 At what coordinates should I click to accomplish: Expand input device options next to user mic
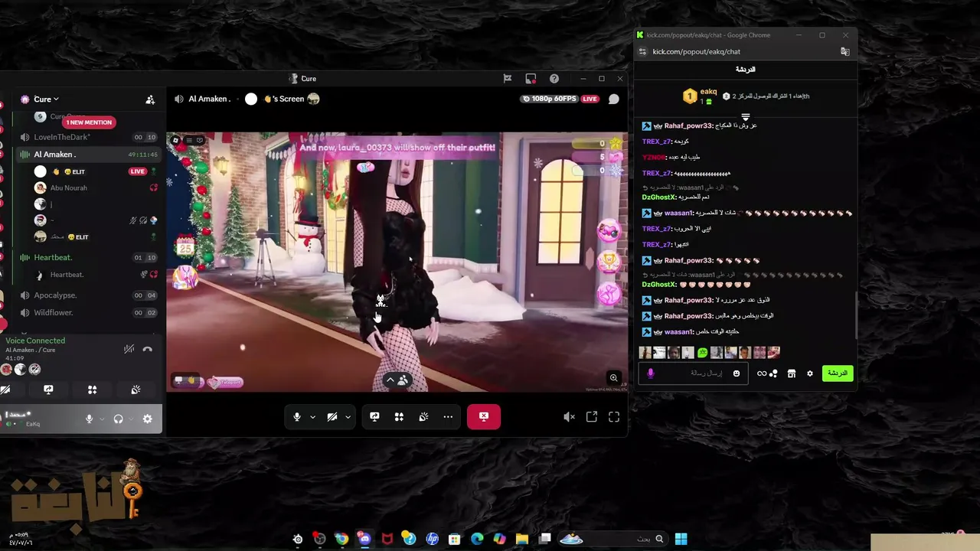pos(101,419)
